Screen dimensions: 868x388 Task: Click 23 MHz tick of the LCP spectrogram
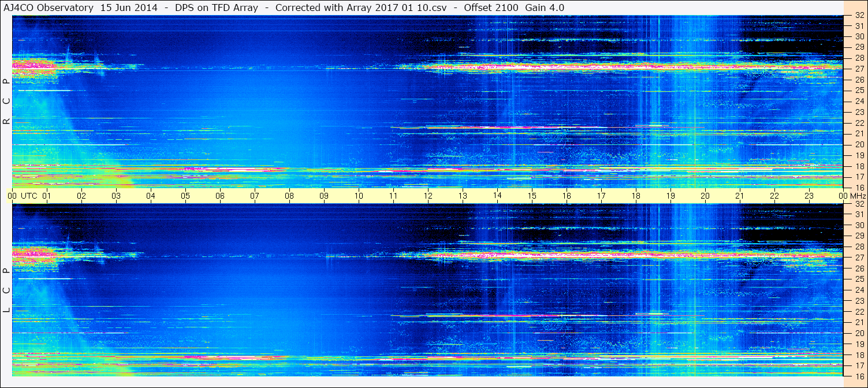click(x=859, y=301)
